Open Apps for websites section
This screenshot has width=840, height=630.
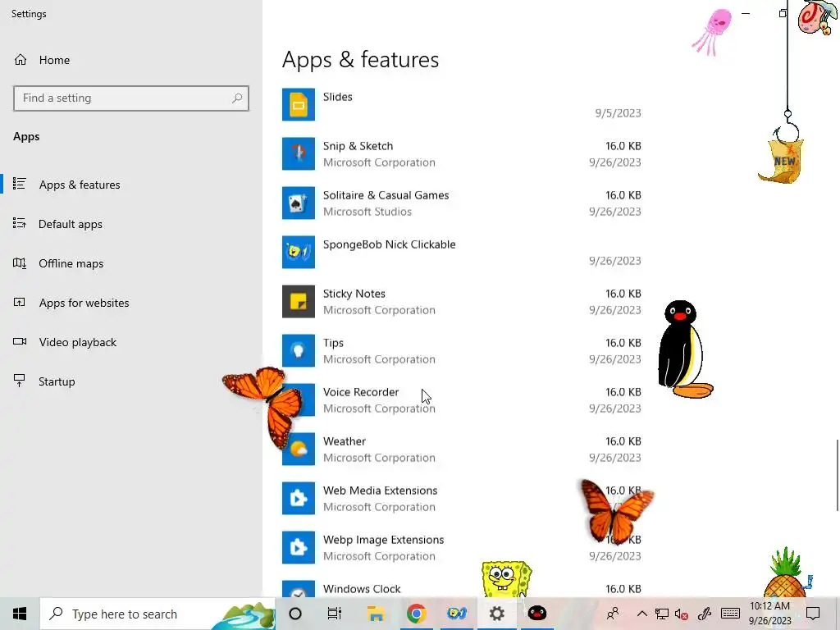pos(131,303)
